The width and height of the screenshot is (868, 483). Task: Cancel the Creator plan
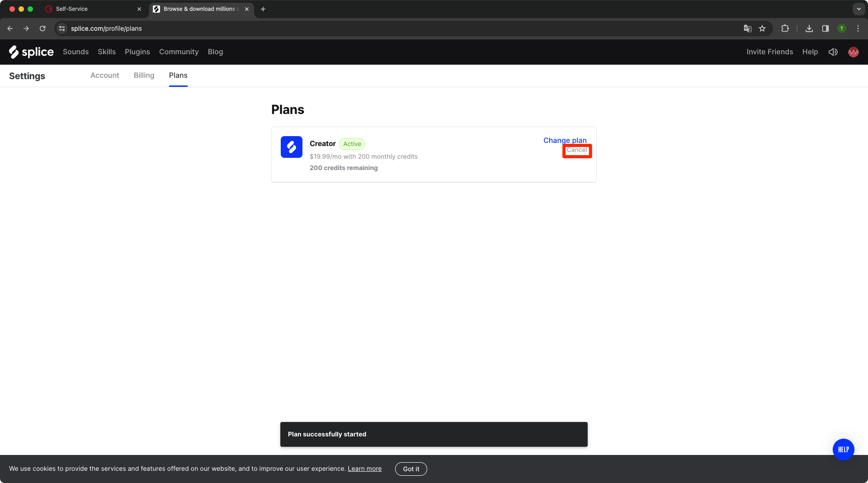[577, 150]
